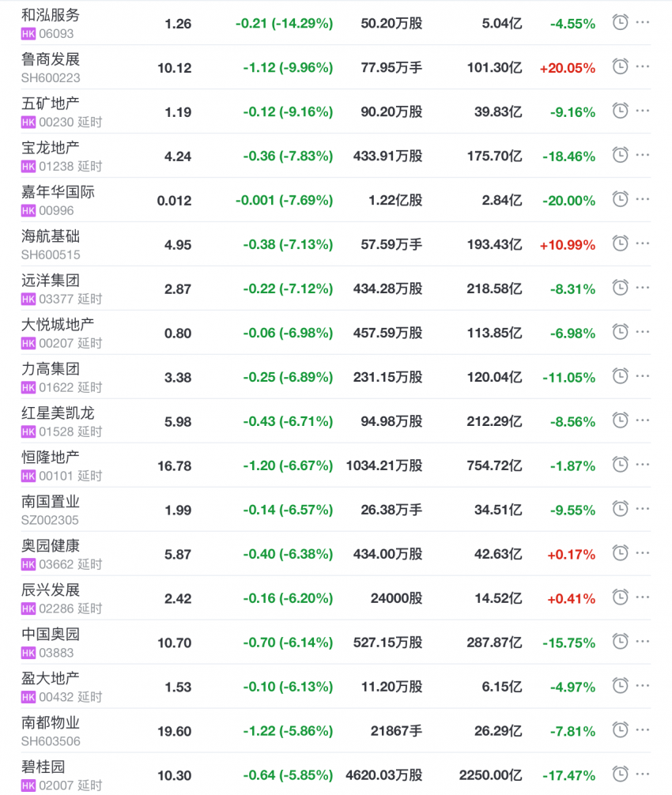The image size is (672, 795).
Task: Open more options for 和泓服务
Action: tap(643, 23)
